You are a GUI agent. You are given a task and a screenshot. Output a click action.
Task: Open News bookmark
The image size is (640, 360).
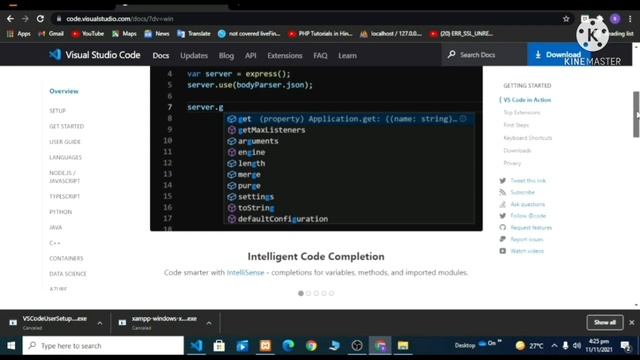tap(157, 34)
